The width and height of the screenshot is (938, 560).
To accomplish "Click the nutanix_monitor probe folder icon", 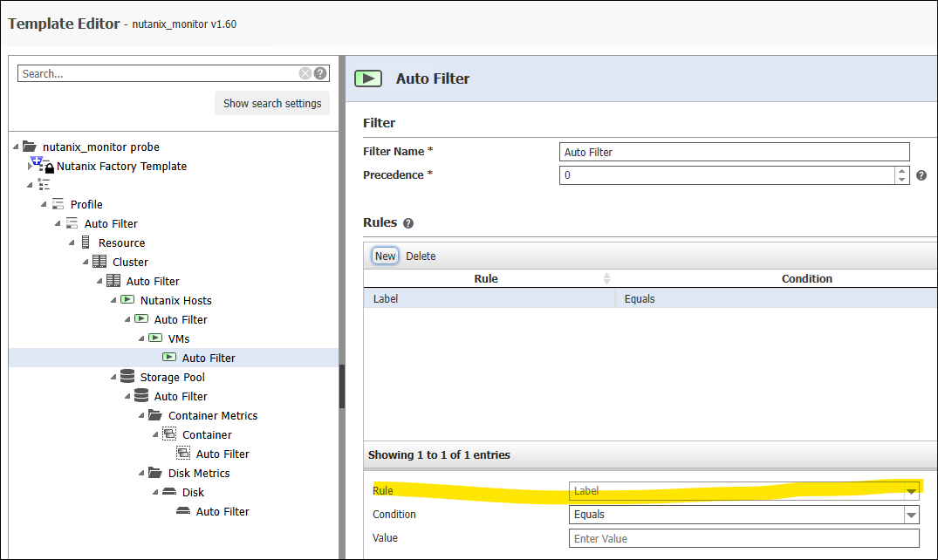I will click(x=30, y=147).
